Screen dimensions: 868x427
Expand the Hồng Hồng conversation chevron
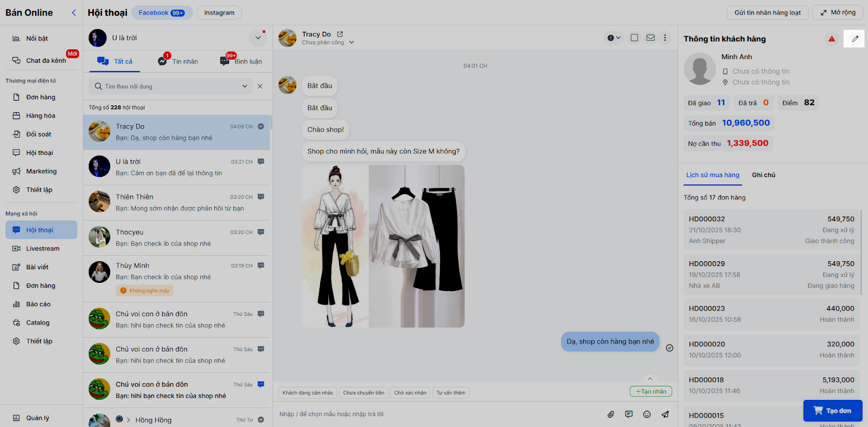click(129, 420)
